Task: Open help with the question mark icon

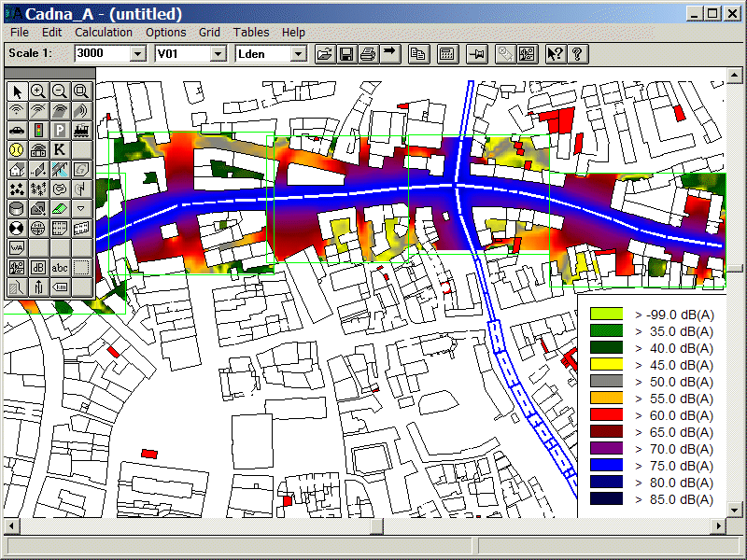Action: point(577,54)
